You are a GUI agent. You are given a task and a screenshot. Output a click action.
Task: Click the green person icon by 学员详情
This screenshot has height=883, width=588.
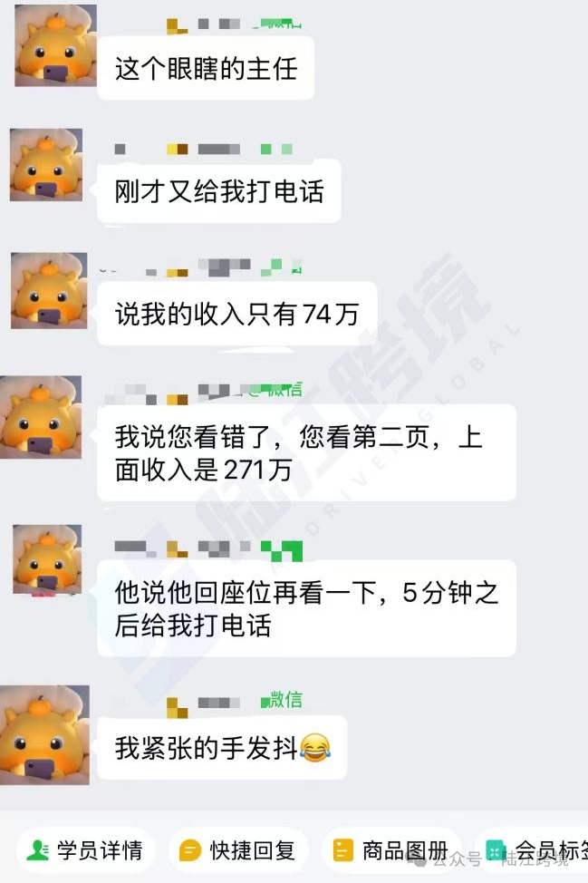tap(38, 850)
